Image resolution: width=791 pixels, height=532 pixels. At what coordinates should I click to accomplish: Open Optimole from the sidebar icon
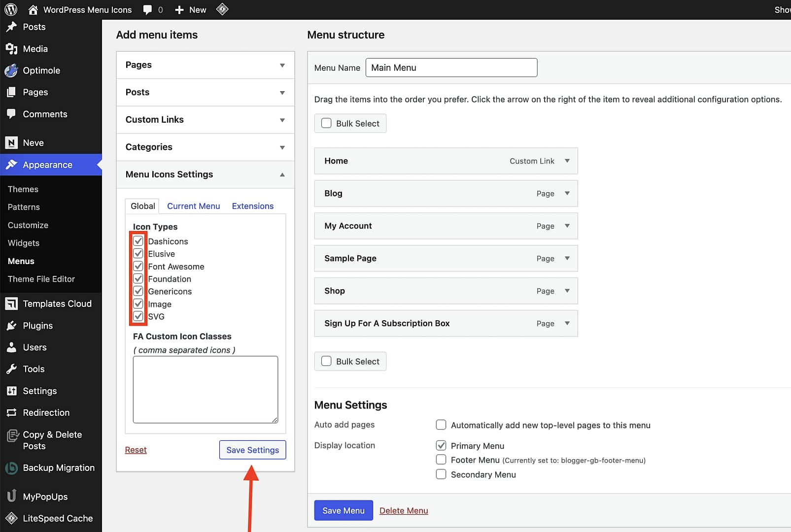pos(11,70)
